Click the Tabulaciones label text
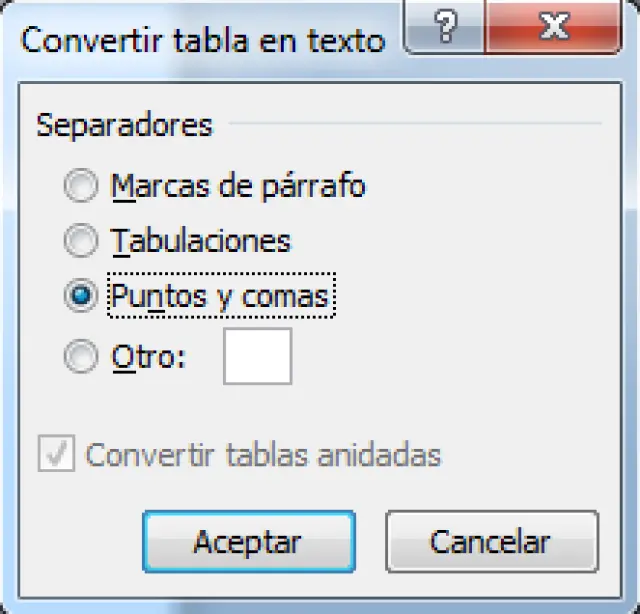 tap(201, 241)
